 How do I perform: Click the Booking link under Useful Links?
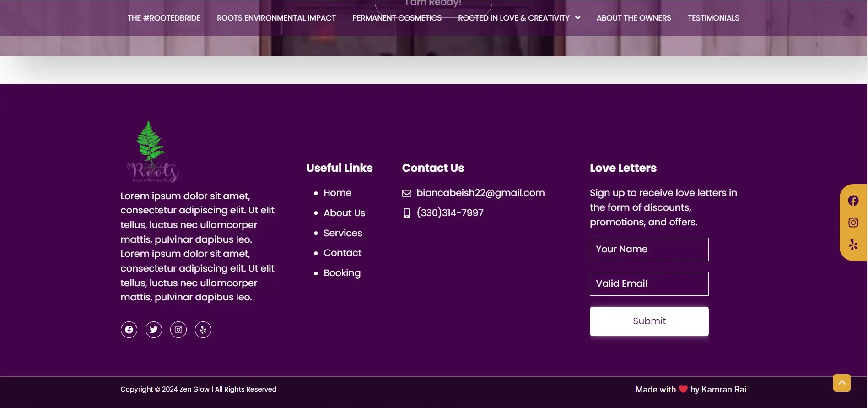click(342, 273)
